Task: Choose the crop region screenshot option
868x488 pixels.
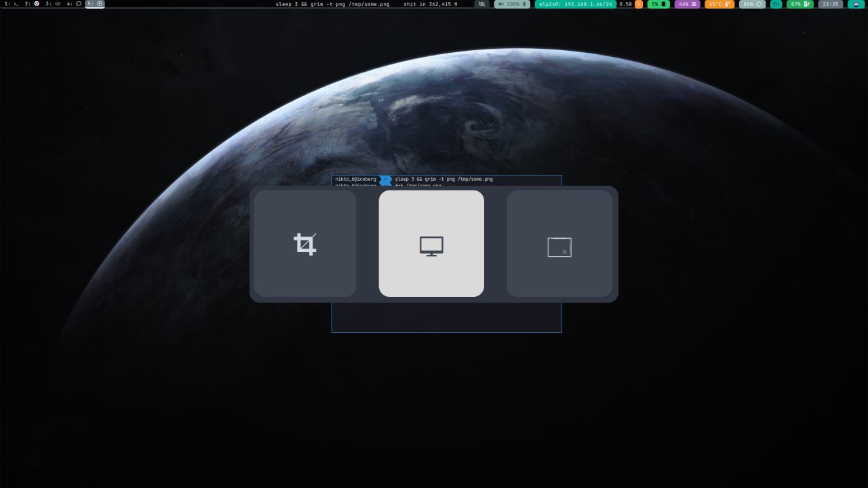Action: [x=305, y=243]
